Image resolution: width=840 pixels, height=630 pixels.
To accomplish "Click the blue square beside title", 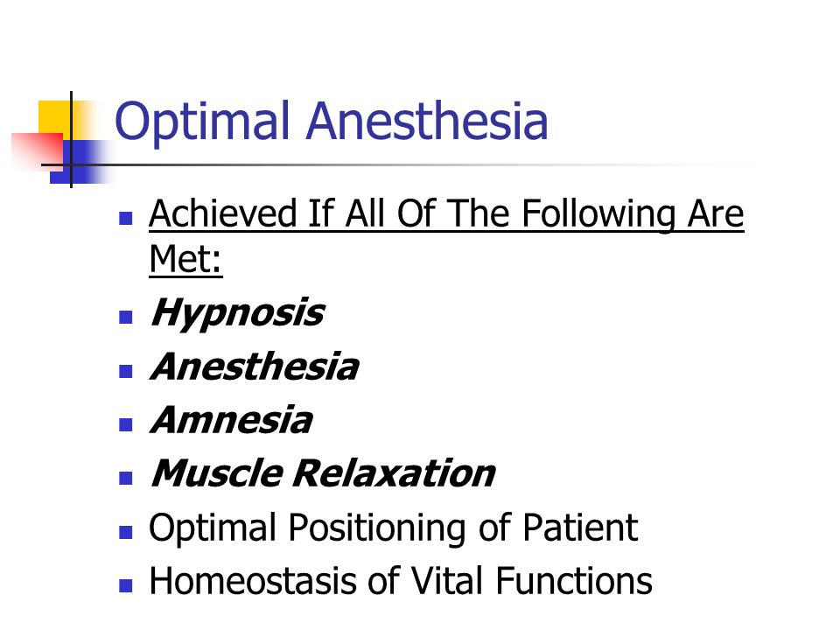I will click(80, 163).
